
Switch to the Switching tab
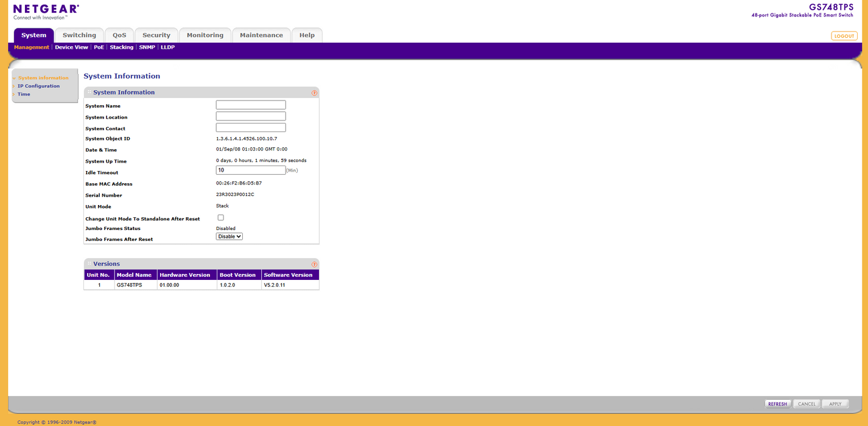pos(79,35)
